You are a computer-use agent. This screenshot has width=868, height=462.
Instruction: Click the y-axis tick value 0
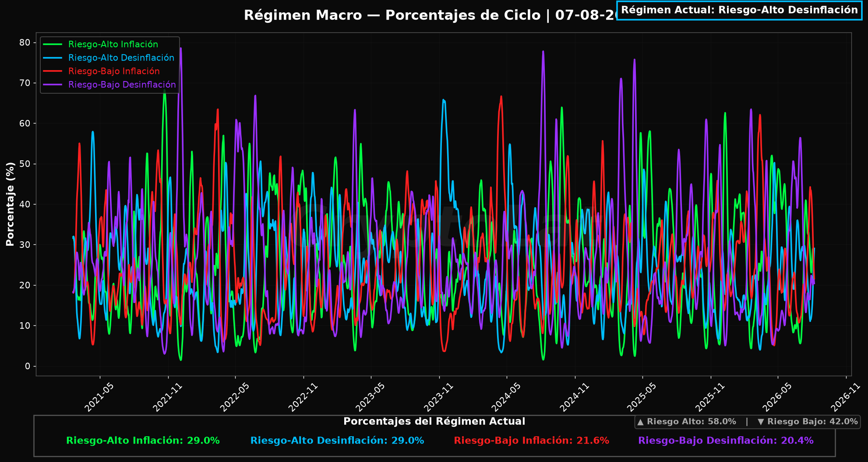[x=28, y=366]
